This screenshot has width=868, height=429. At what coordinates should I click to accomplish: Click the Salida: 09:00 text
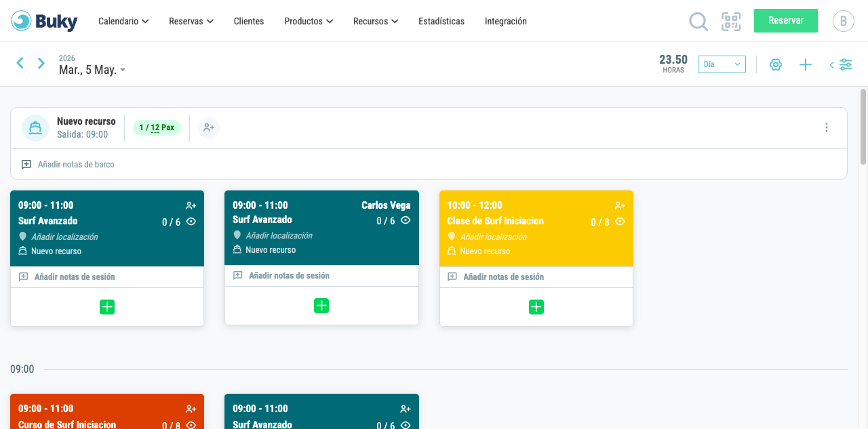[x=83, y=134]
